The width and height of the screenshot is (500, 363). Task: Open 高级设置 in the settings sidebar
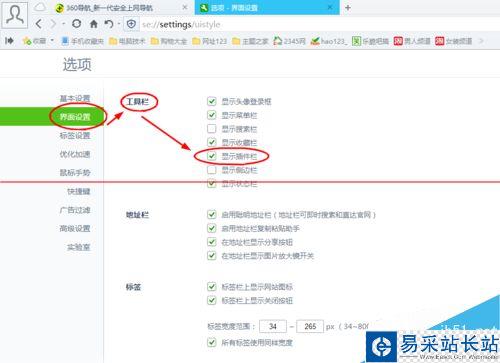click(x=75, y=229)
